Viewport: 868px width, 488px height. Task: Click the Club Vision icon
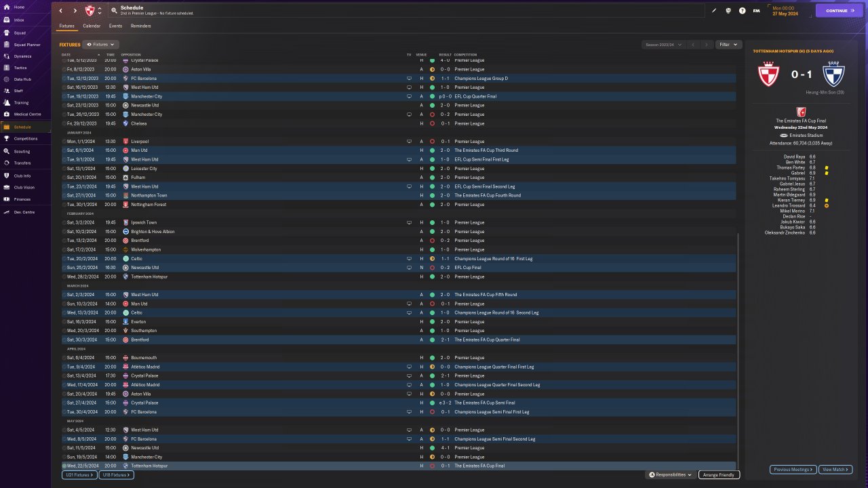click(x=7, y=187)
